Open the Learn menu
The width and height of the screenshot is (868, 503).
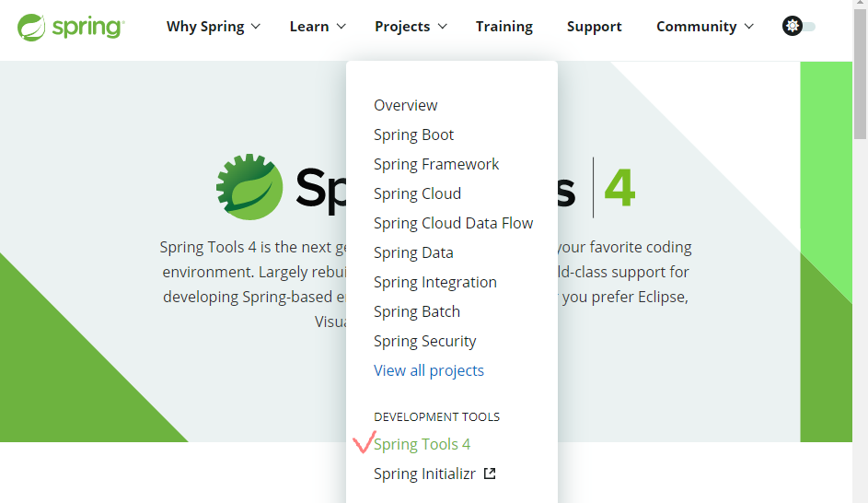309,27
